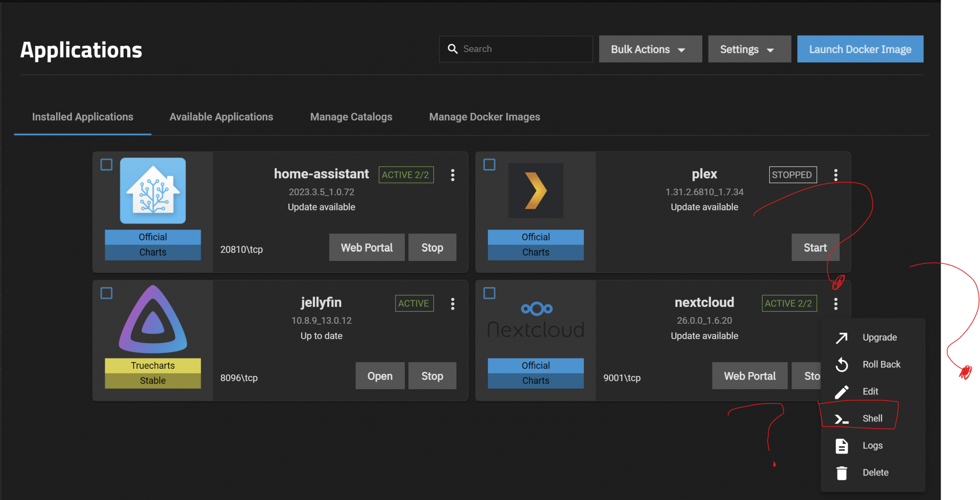Click home-assistant Official Charts label
Image resolution: width=980 pixels, height=500 pixels.
153,245
